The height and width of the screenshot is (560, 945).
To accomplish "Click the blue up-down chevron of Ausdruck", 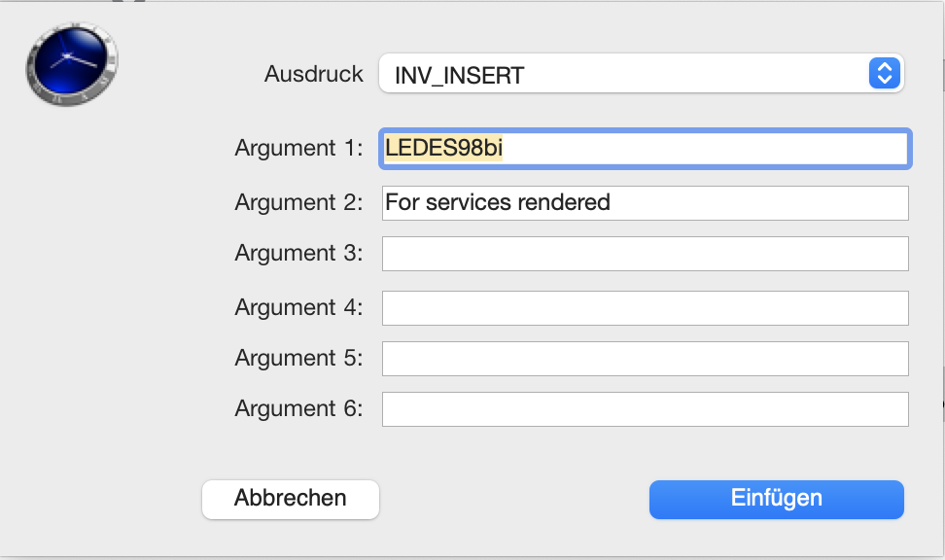I will click(884, 74).
